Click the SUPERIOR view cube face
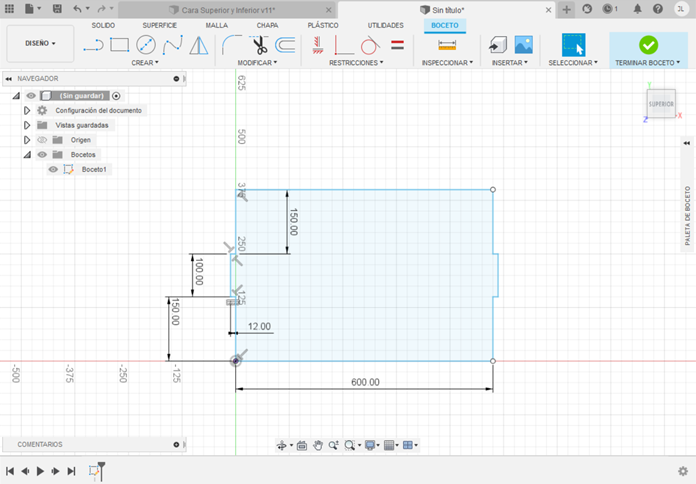 tap(661, 104)
